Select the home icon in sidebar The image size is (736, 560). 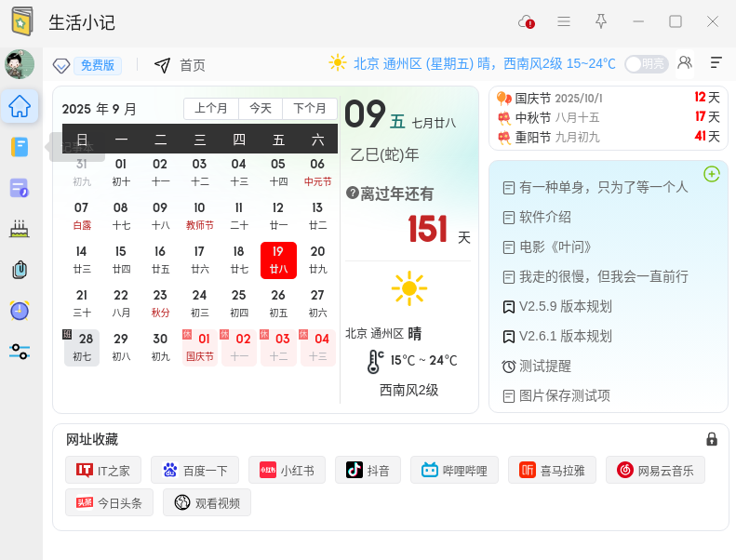click(20, 106)
